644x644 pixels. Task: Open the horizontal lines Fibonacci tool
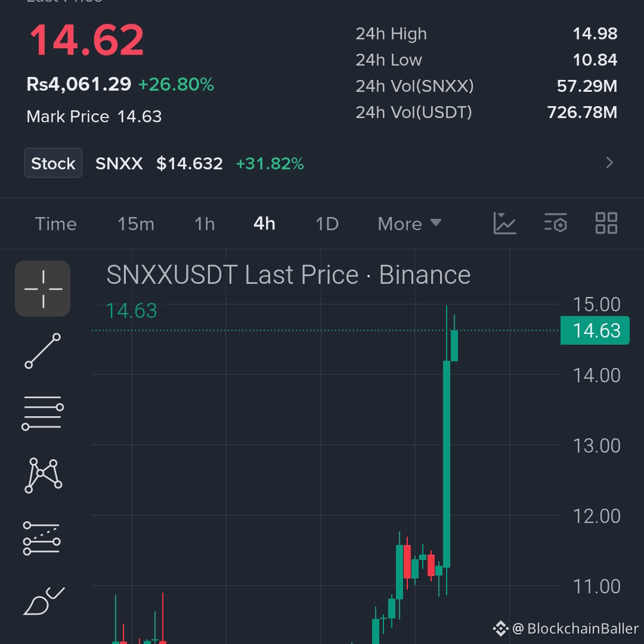coord(43,413)
